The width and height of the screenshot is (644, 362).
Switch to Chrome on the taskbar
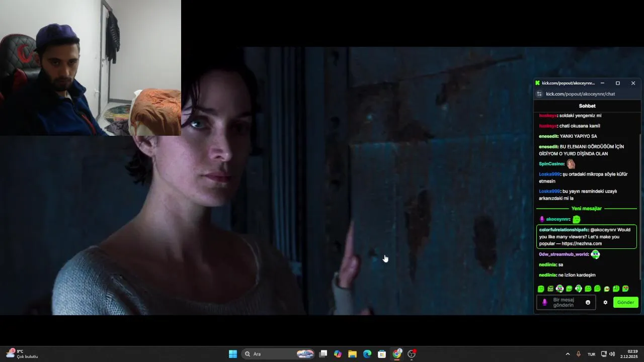coord(397,354)
